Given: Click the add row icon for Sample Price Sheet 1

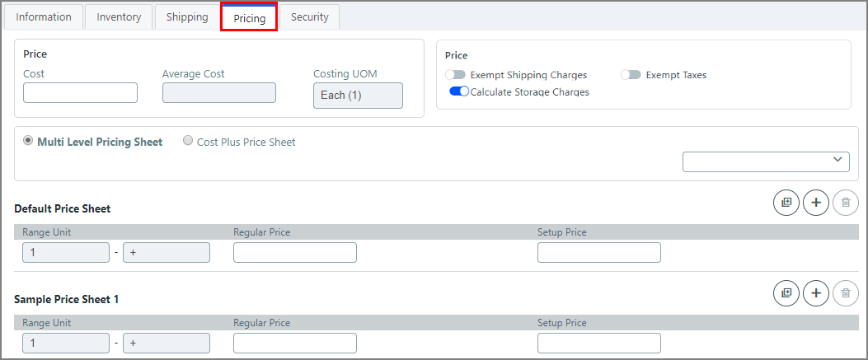Looking at the screenshot, I should pos(816,292).
